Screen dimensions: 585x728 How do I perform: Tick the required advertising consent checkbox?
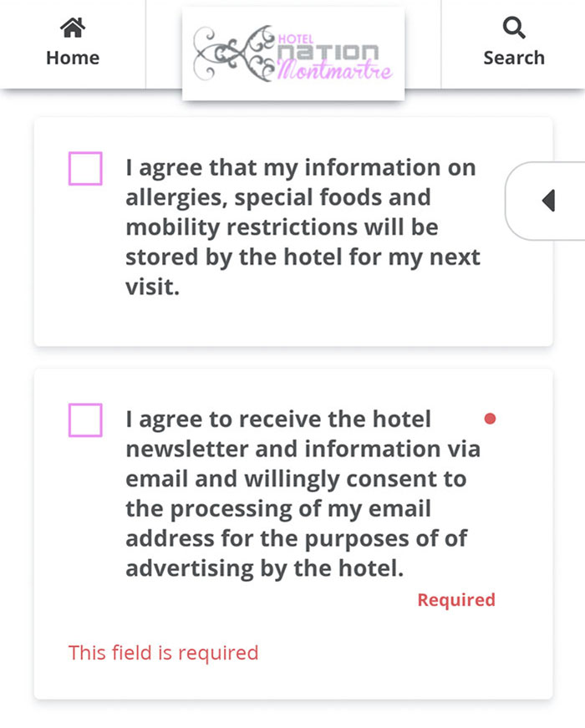(84, 420)
